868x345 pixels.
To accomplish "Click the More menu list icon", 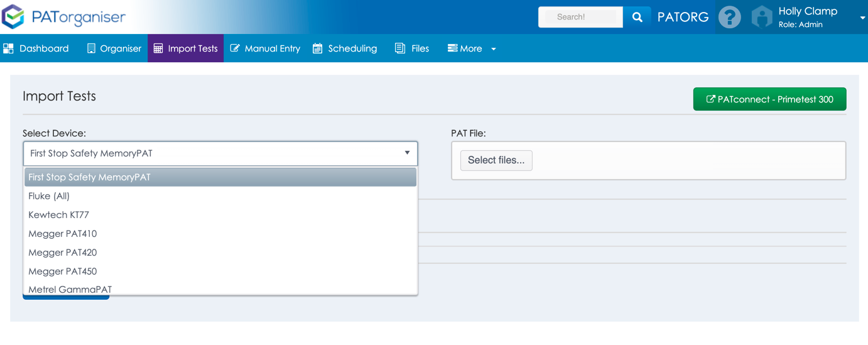I will [452, 48].
